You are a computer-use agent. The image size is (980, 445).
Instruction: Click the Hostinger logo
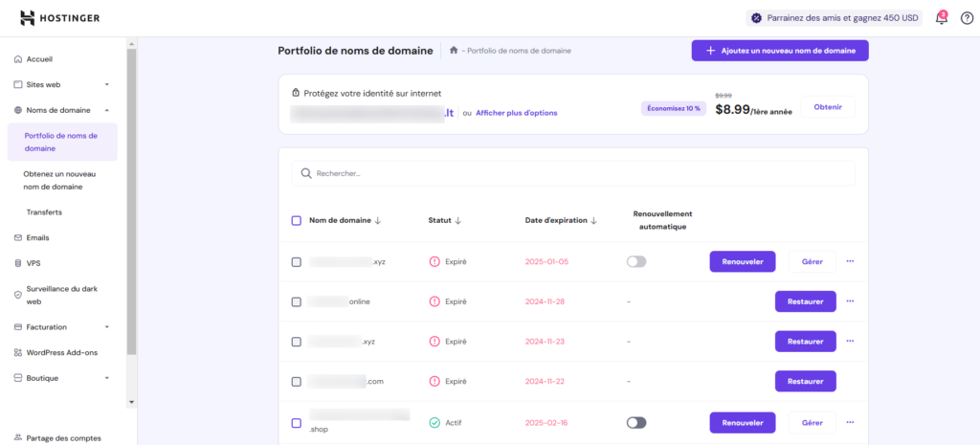tap(59, 17)
